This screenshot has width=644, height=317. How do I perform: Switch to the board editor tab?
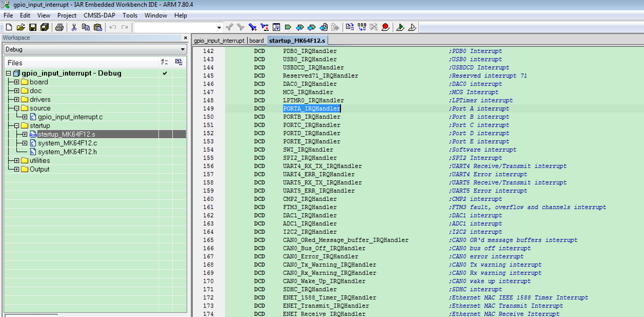257,41
